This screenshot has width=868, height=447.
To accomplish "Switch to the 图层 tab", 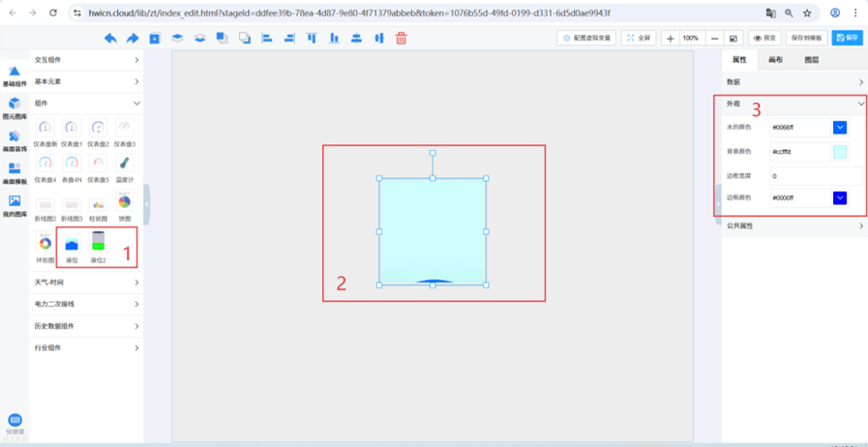I will (811, 60).
